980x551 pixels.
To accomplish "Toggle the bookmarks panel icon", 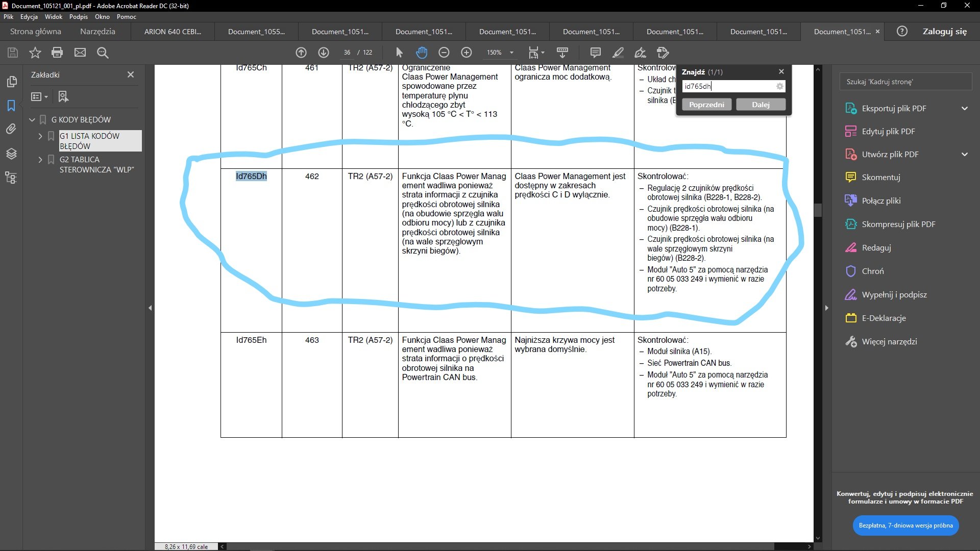I will [x=11, y=106].
